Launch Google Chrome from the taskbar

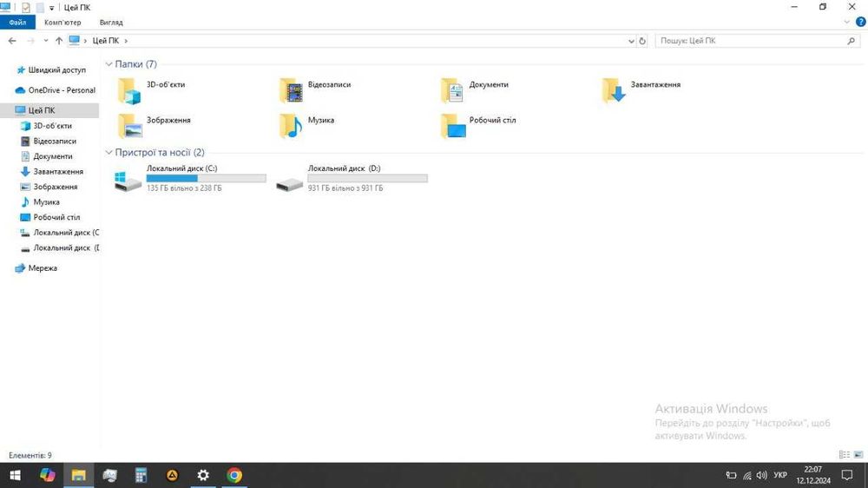[234, 475]
